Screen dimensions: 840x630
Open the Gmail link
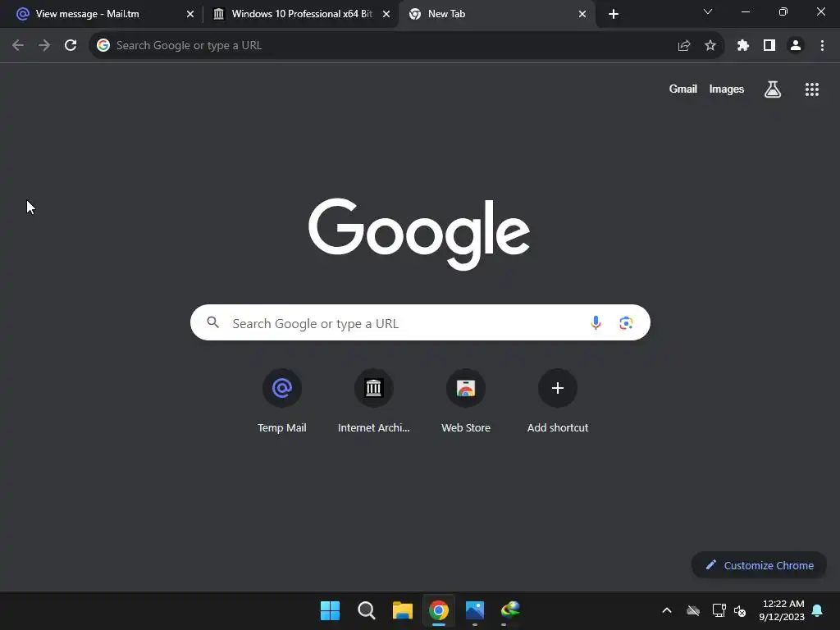pos(683,89)
